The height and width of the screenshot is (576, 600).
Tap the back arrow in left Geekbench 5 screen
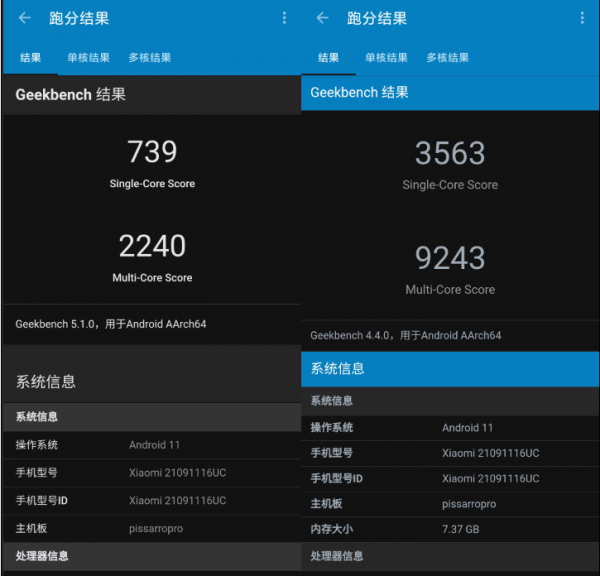coord(25,18)
